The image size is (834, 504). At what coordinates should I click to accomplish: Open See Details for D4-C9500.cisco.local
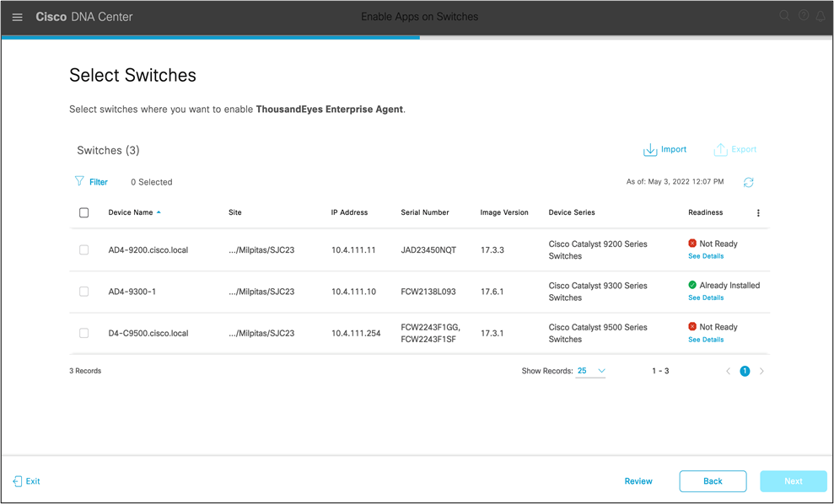705,340
